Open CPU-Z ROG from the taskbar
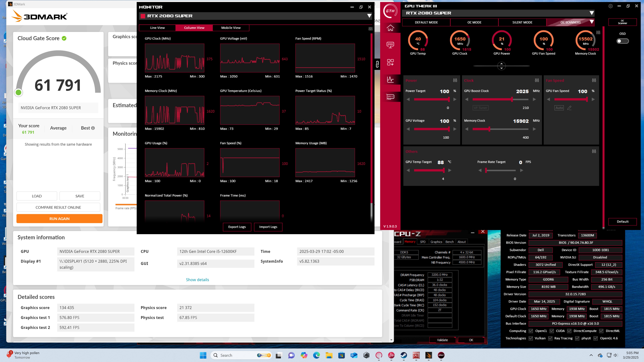This screenshot has width=644, height=362. click(x=416, y=355)
